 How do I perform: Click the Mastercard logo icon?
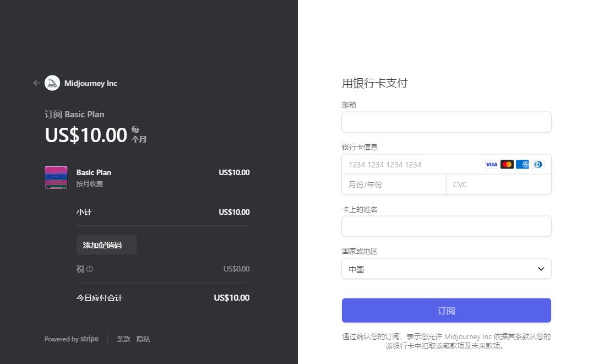[x=507, y=165]
